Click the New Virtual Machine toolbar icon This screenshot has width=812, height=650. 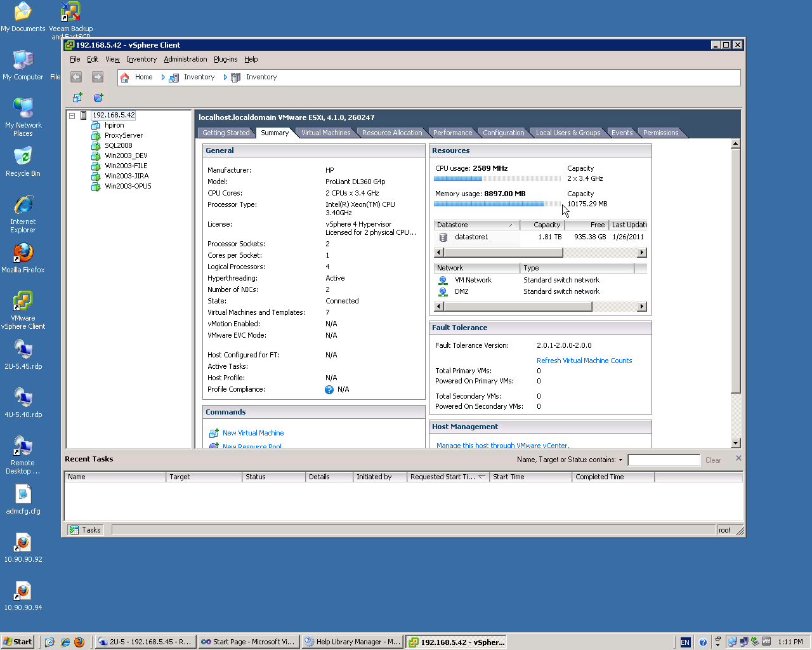[x=77, y=98]
